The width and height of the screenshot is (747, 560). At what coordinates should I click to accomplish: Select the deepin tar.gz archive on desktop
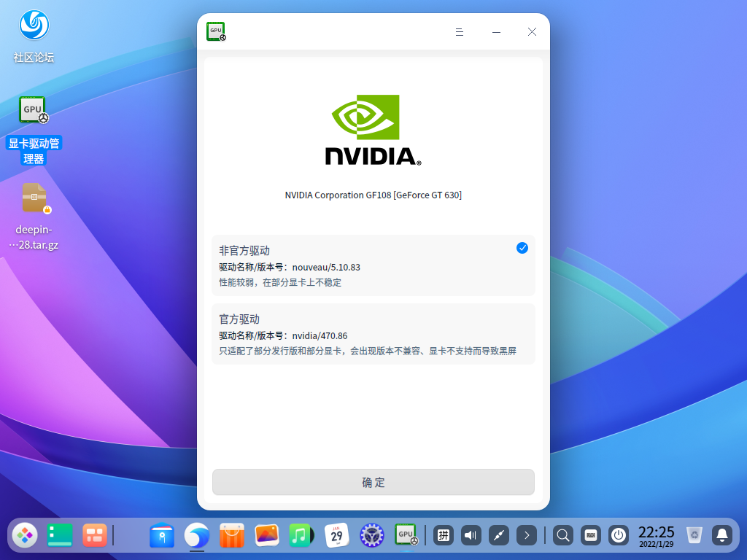pyautogui.click(x=34, y=217)
